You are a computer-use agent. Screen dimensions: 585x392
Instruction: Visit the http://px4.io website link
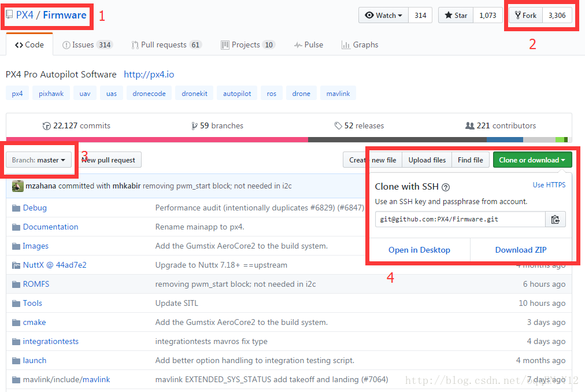click(x=149, y=74)
